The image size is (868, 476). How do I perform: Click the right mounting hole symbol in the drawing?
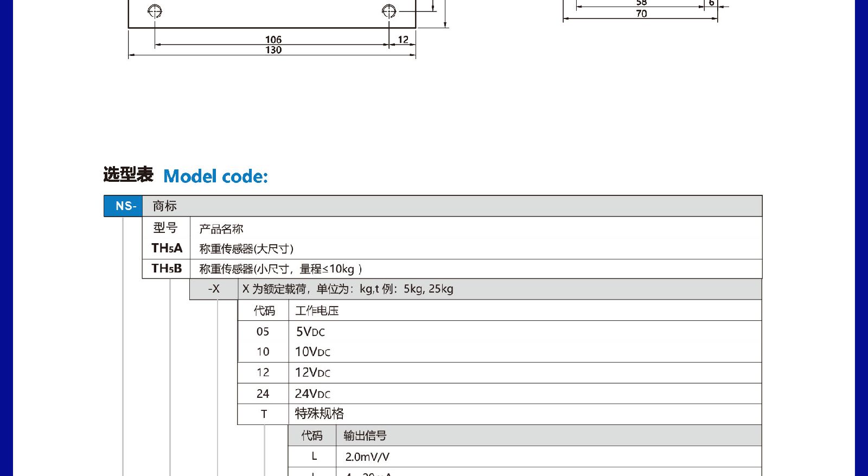point(388,11)
